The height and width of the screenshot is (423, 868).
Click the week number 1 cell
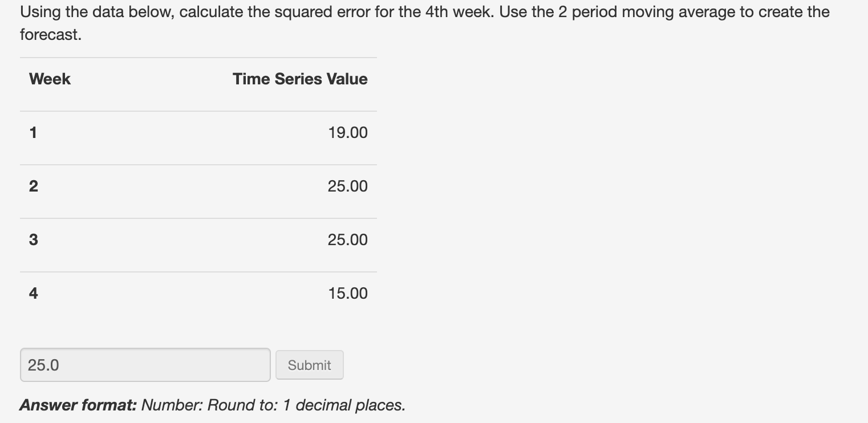(33, 132)
